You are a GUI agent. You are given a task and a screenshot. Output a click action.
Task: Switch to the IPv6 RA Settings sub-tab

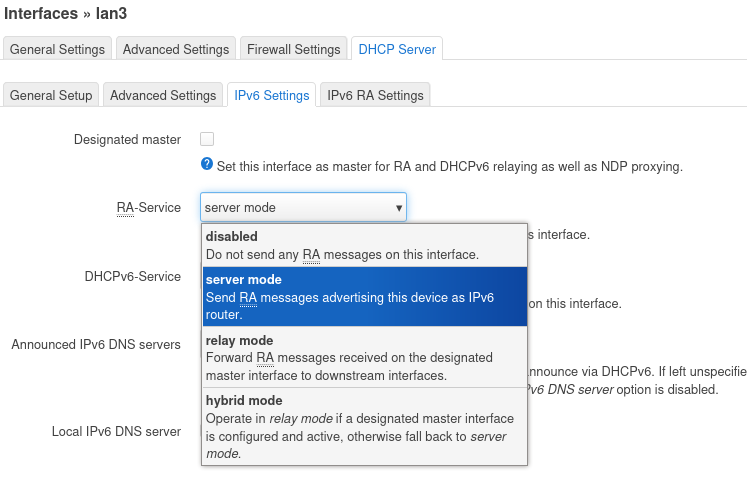click(x=375, y=95)
